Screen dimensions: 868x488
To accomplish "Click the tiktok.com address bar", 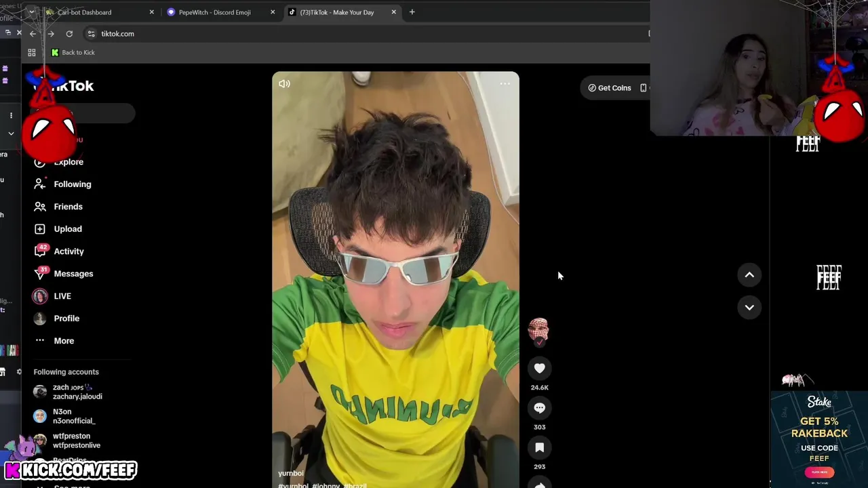I will tap(366, 34).
